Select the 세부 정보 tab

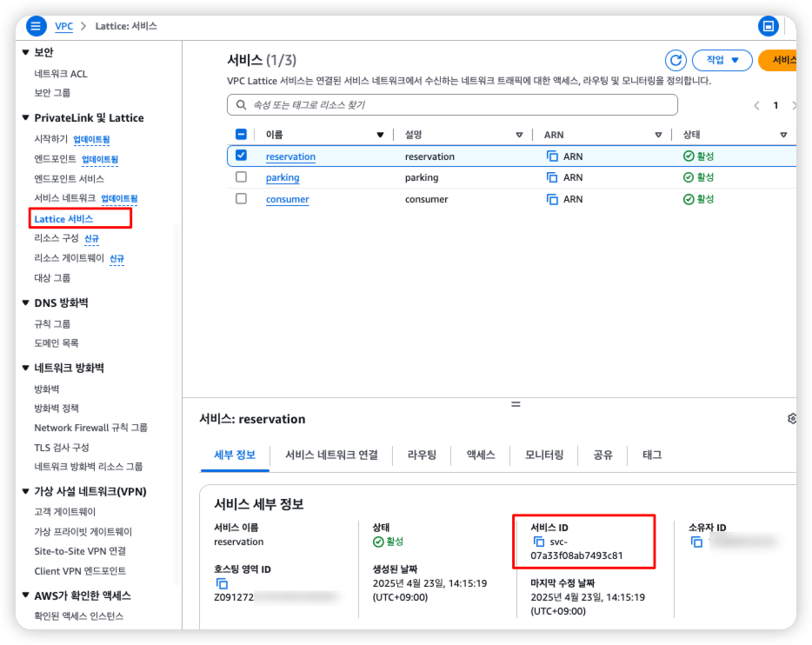click(235, 455)
